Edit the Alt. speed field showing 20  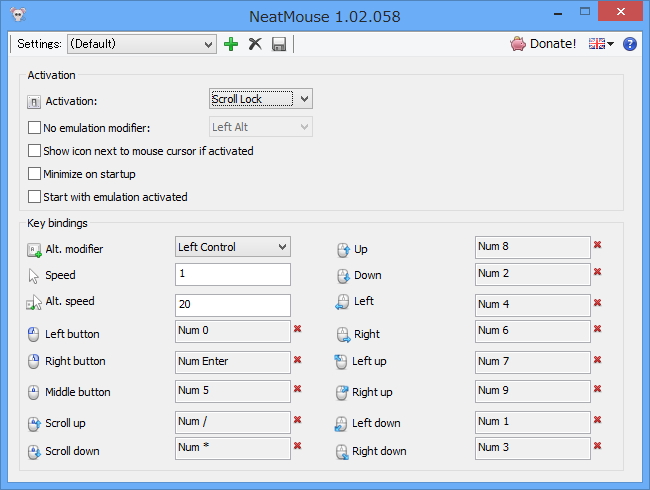coord(233,305)
